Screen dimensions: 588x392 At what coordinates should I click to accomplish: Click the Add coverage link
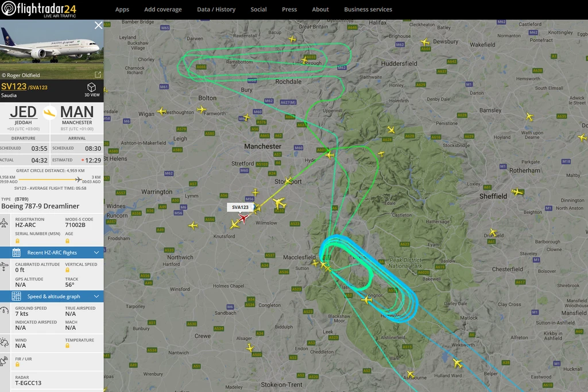pos(163,9)
